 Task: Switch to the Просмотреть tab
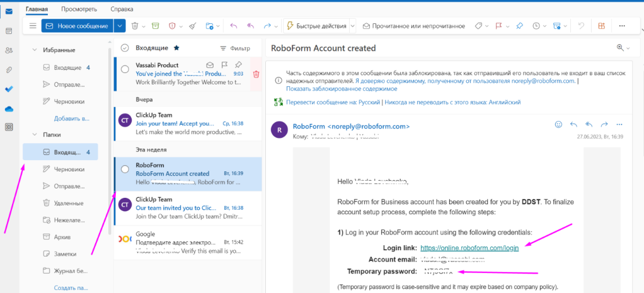click(x=79, y=9)
